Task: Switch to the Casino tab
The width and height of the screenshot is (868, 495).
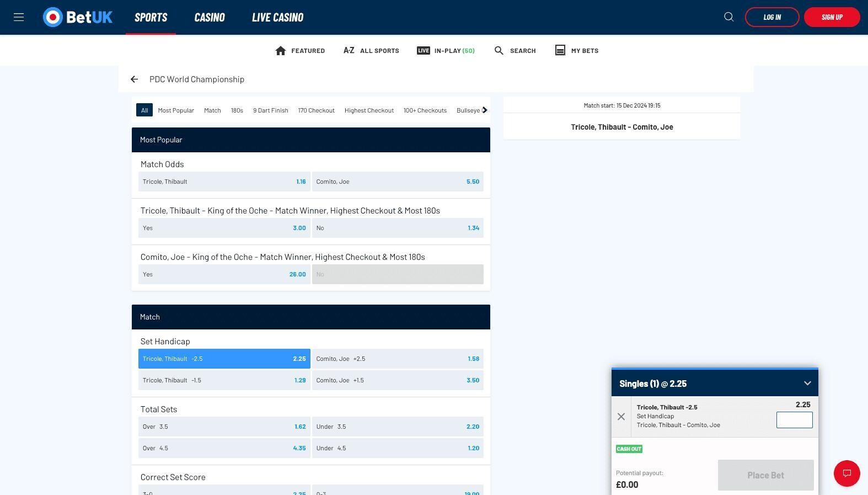Action: click(210, 17)
